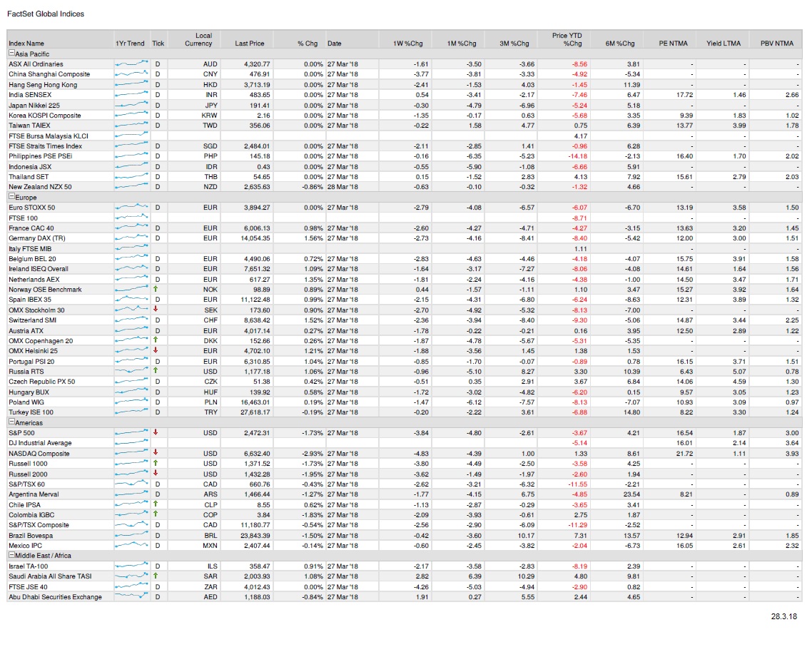Viewport: 812px width, 652px height.
Task: Collapse the Americas group
Action: [11, 422]
